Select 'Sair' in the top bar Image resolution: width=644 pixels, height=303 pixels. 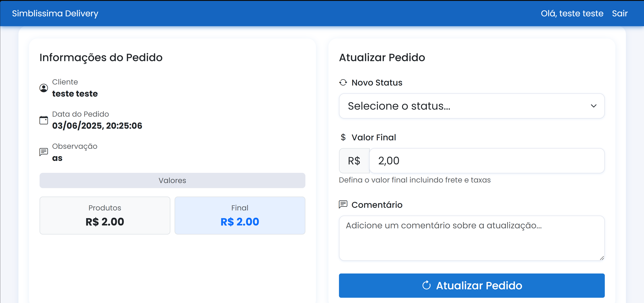coord(620,14)
